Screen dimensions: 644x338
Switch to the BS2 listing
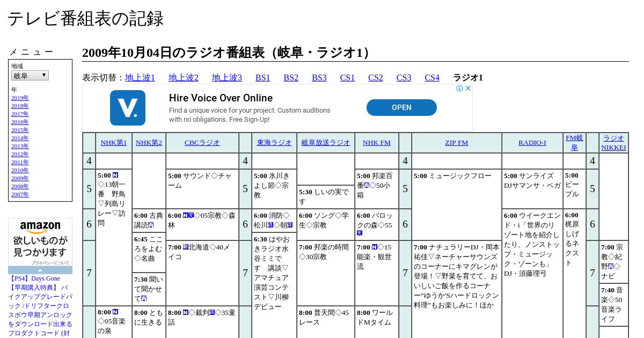coord(291,78)
